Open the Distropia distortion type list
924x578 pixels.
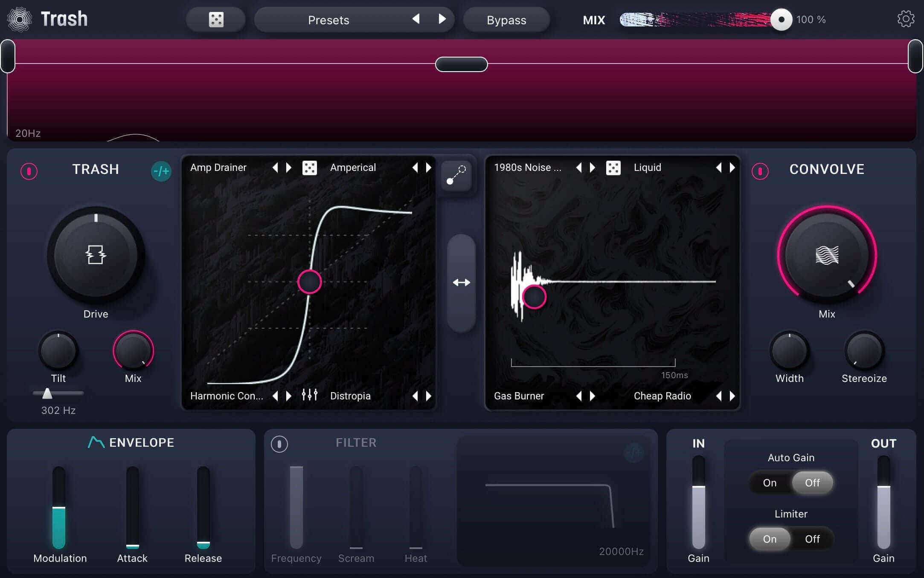pyautogui.click(x=350, y=396)
